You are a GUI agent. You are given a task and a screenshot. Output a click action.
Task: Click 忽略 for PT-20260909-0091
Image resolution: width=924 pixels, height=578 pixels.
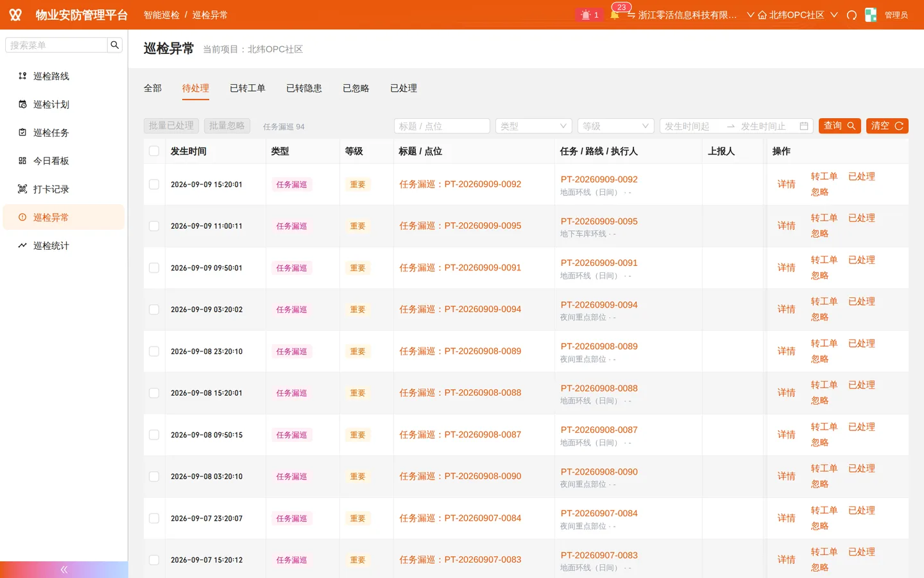point(819,276)
